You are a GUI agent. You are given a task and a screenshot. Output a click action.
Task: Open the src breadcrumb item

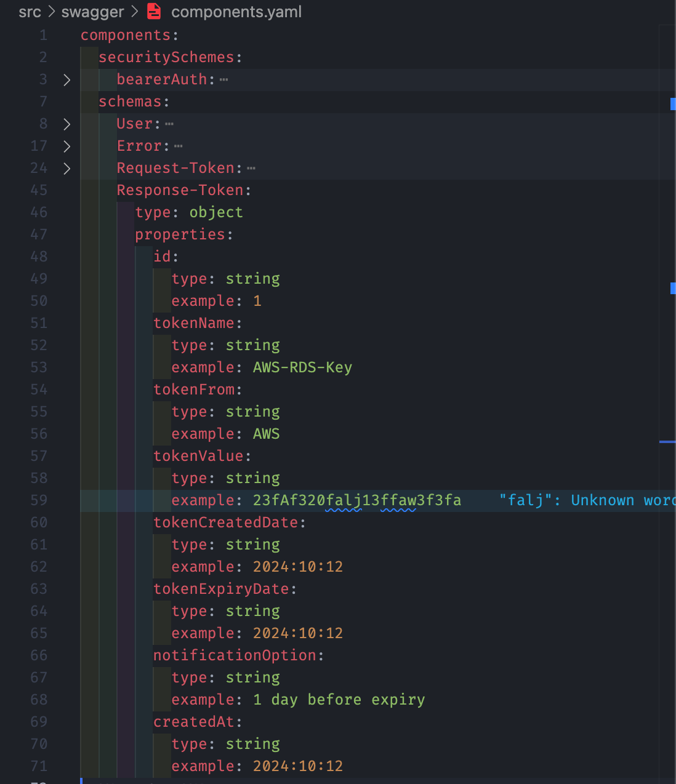click(30, 12)
